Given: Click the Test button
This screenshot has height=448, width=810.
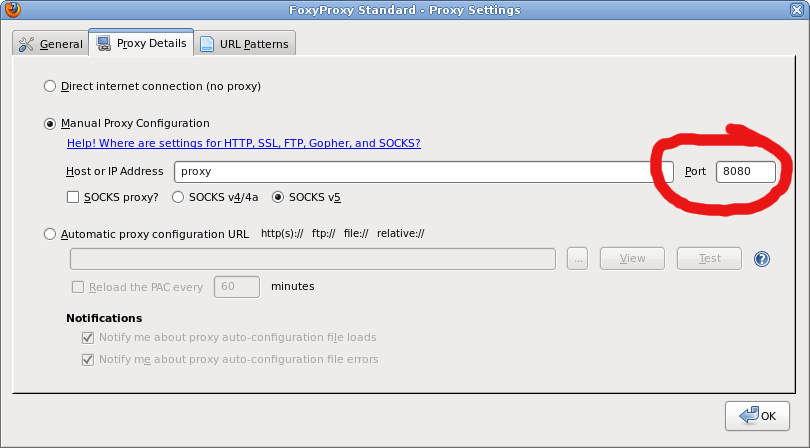Looking at the screenshot, I should point(709,258).
